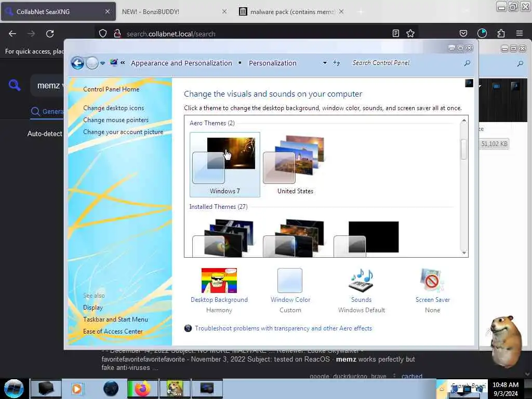The height and width of the screenshot is (399, 532).
Task: Click theme list scroll down arrow
Action: click(464, 252)
